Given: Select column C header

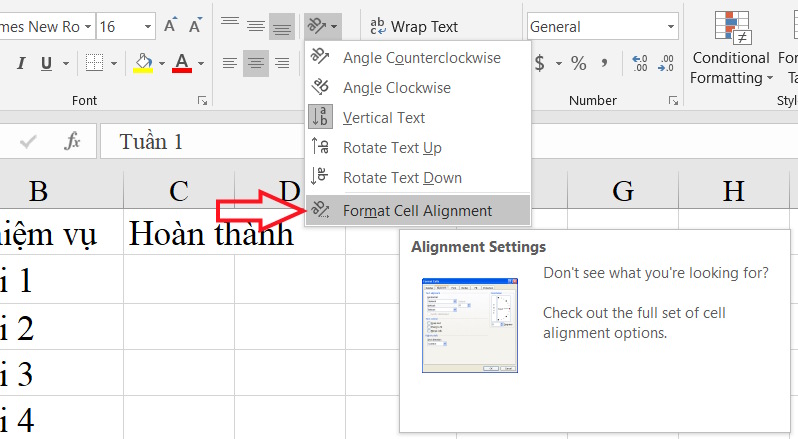Looking at the screenshot, I should pyautogui.click(x=179, y=190).
